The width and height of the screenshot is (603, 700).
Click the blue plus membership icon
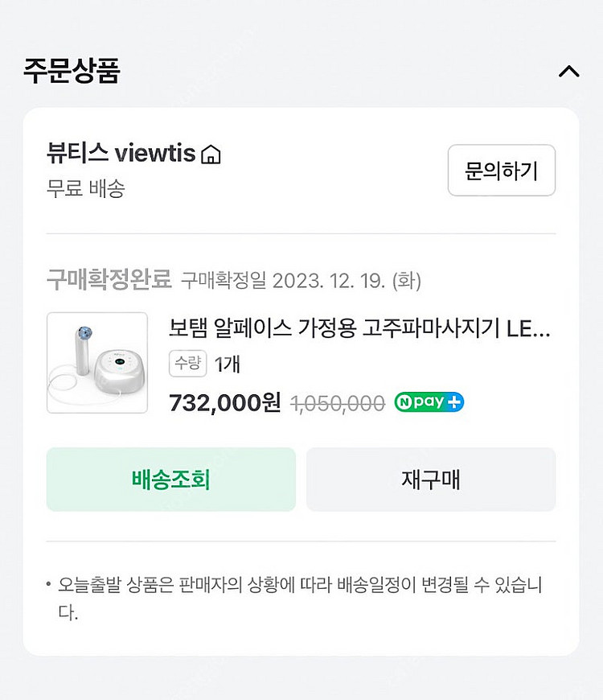point(456,402)
